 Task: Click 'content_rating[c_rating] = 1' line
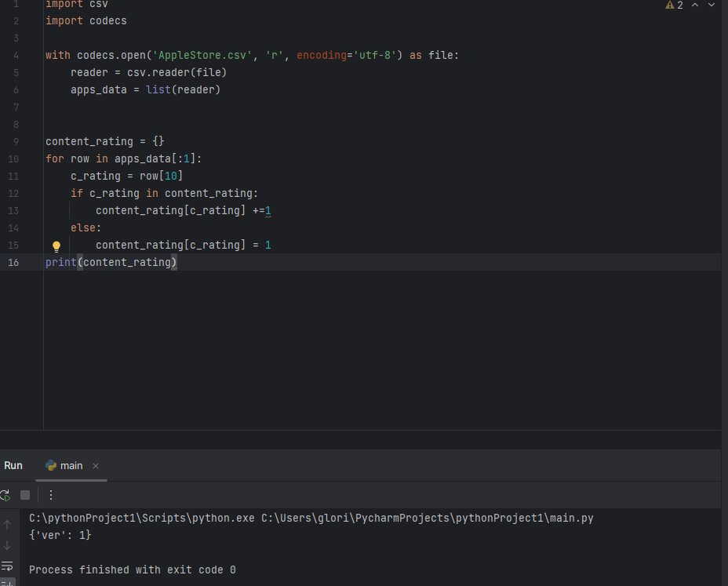pos(184,246)
